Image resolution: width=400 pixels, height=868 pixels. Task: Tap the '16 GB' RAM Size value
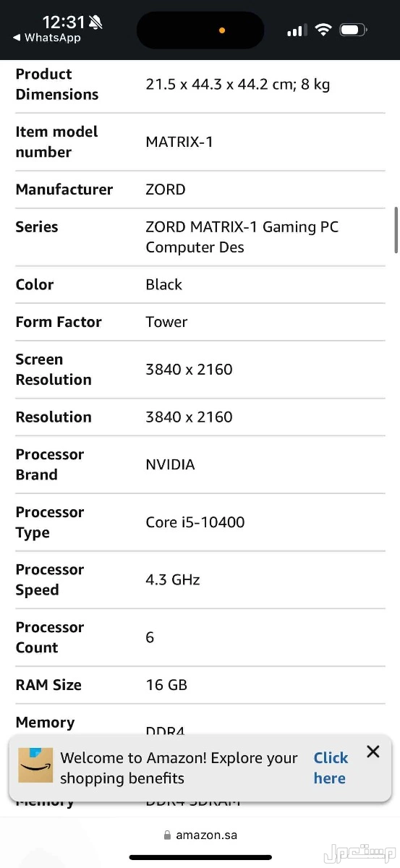coord(166,685)
